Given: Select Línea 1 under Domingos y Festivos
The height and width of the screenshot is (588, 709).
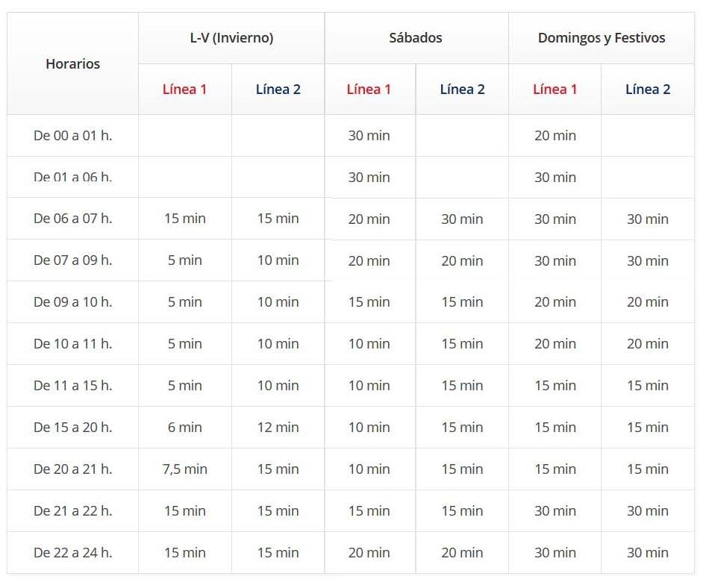Looking at the screenshot, I should click(x=555, y=90).
